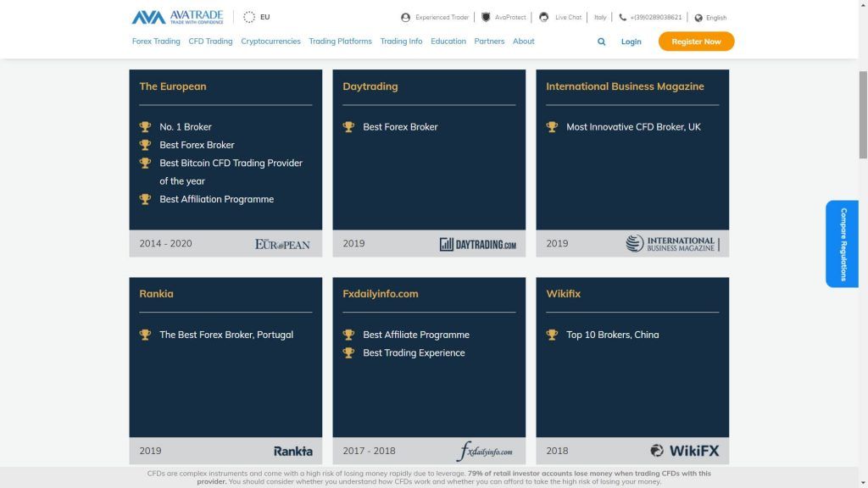This screenshot has width=868, height=488.
Task: Click Register Now button
Action: click(697, 42)
